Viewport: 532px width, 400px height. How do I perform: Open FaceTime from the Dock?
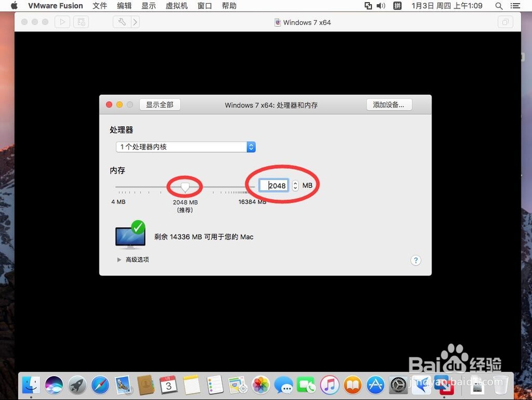click(306, 385)
